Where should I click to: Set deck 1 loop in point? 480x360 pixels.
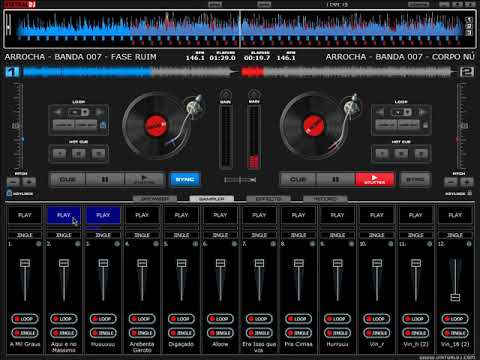[x=63, y=125]
